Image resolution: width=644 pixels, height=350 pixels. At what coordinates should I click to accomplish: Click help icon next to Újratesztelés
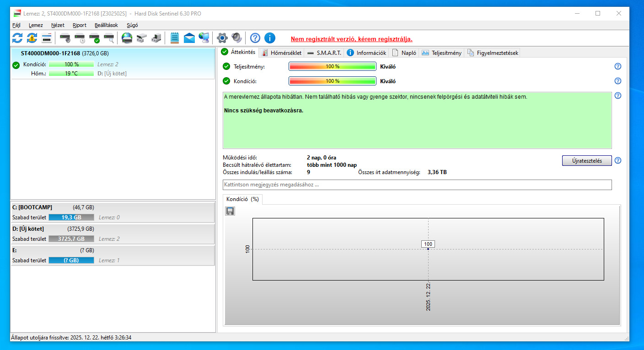[x=618, y=160]
